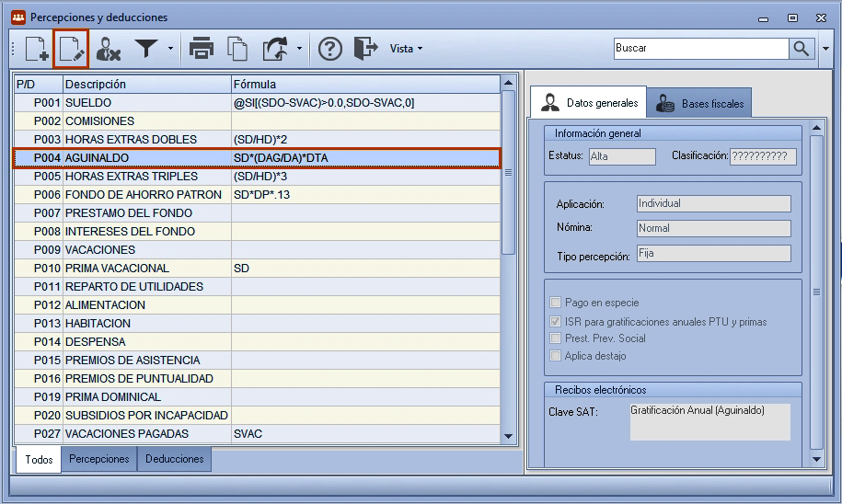
Task: Toggle ISR para gratificaciones anuales checkbox
Action: pyautogui.click(x=556, y=322)
